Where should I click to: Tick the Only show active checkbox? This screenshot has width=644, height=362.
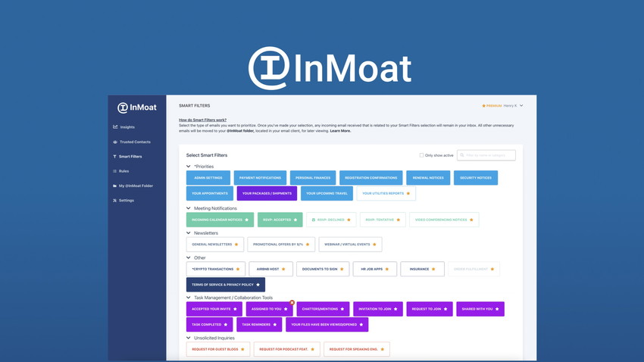tap(421, 155)
